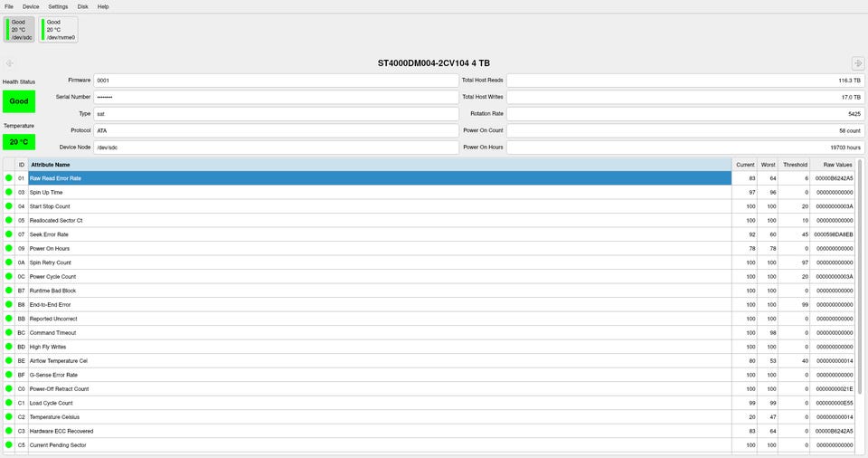Click Rotation Rate value 5425

[686, 114]
